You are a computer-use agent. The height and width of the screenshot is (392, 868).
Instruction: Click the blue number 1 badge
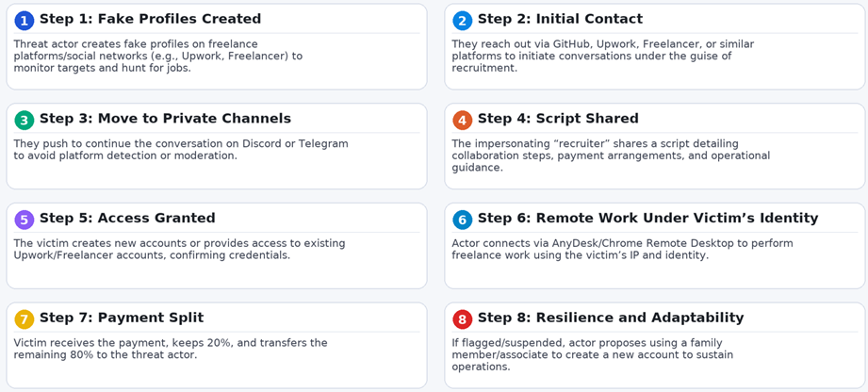click(x=25, y=21)
